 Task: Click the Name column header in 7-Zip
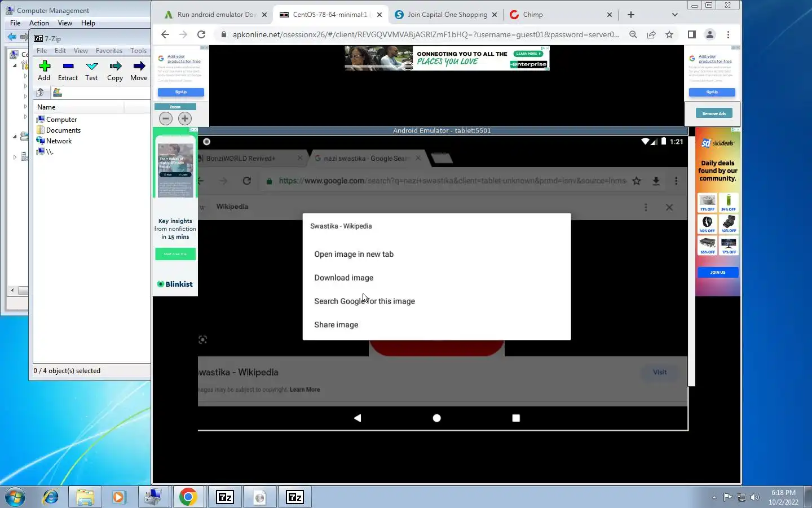pyautogui.click(x=79, y=107)
